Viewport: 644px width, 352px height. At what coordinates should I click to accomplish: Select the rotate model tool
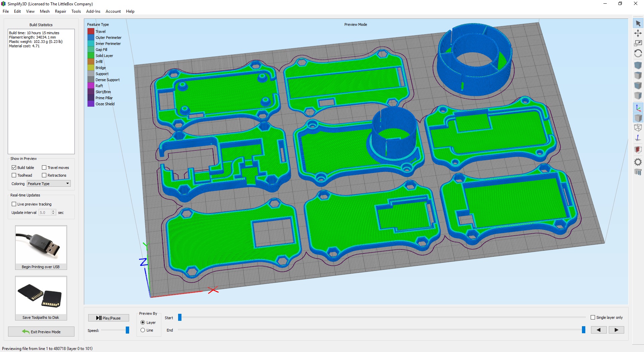(x=638, y=53)
